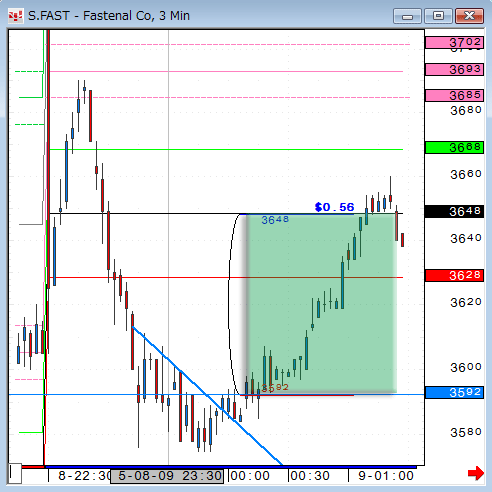492x492 pixels.
Task: Click the black 3648 price marker
Action: tap(454, 211)
